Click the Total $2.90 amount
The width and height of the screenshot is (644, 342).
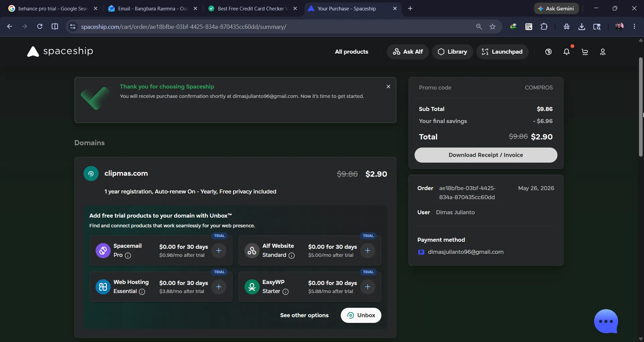pyautogui.click(x=542, y=137)
